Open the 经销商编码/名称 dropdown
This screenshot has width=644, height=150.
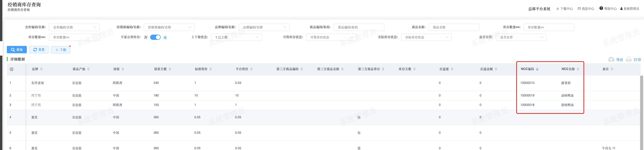[x=169, y=27]
